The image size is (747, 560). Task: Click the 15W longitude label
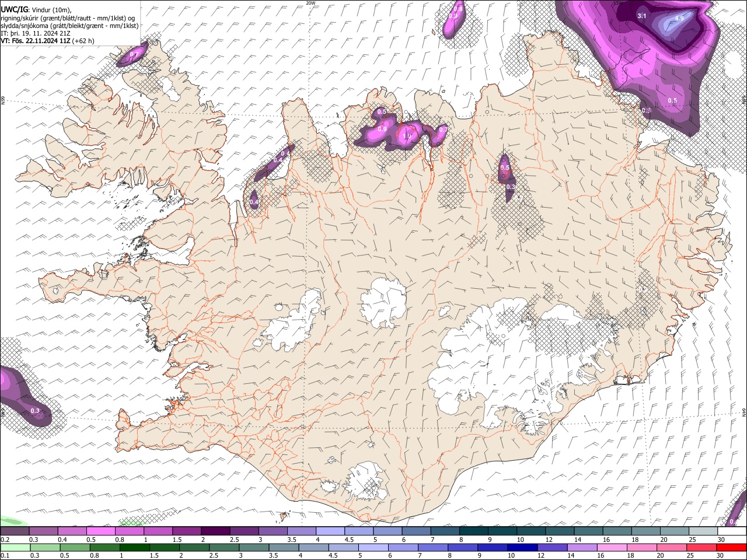pos(618,3)
